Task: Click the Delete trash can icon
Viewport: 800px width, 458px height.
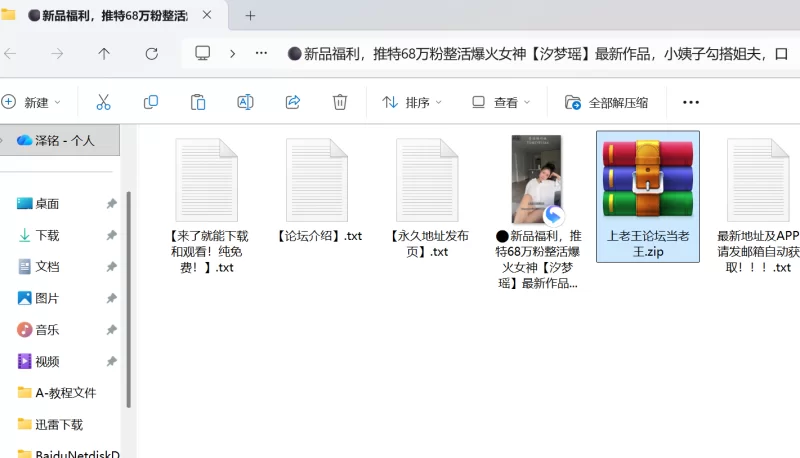Action: 340,102
